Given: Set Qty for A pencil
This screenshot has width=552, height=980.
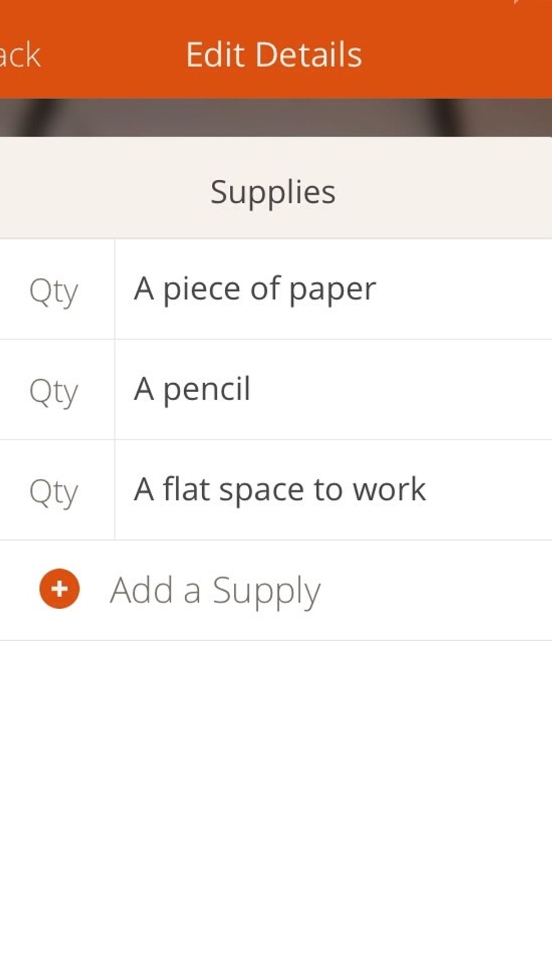Looking at the screenshot, I should [54, 391].
